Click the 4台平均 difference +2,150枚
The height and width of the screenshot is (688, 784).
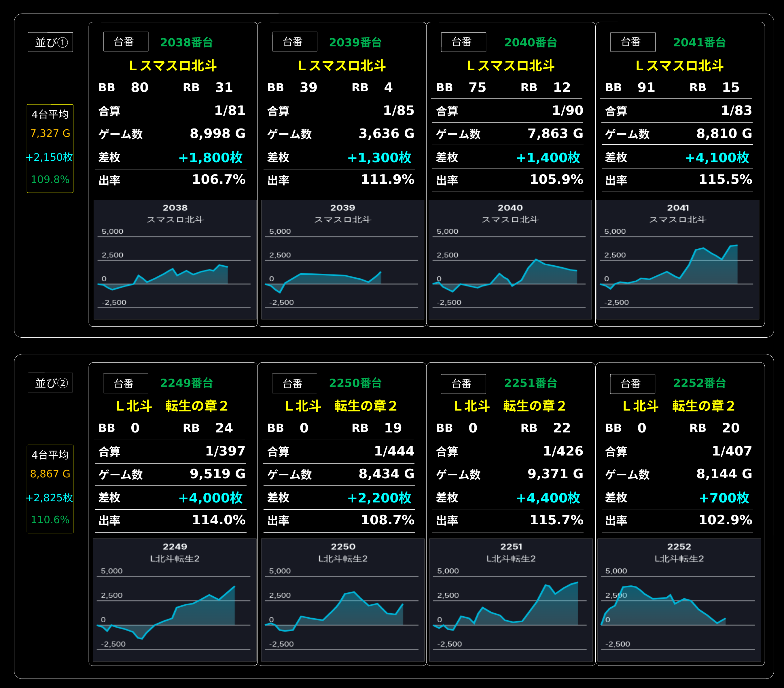(50, 157)
